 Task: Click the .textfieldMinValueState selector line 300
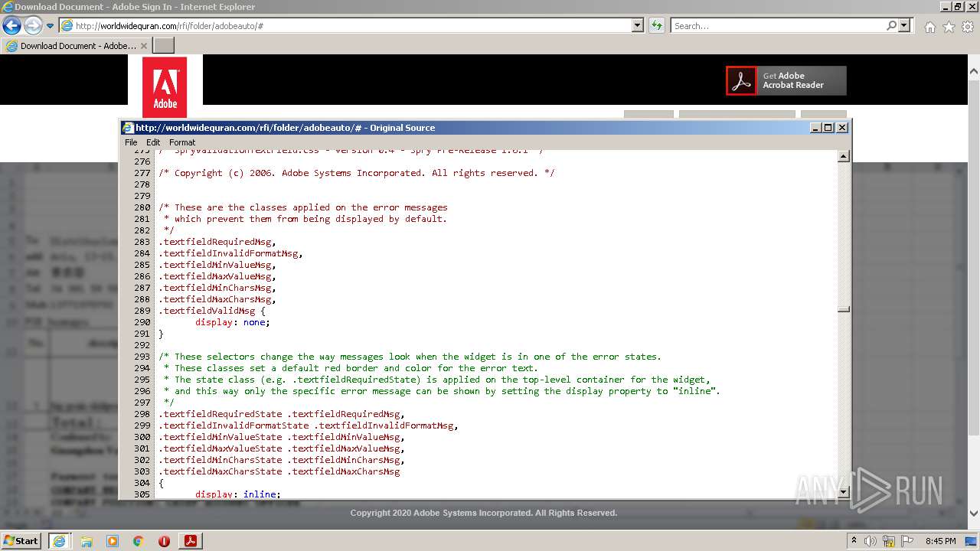pos(282,437)
